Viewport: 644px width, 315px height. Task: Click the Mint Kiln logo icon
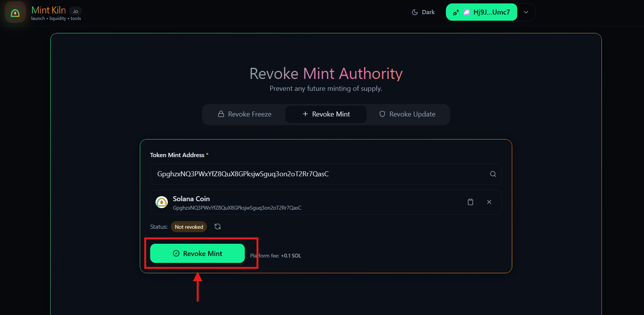click(x=15, y=13)
